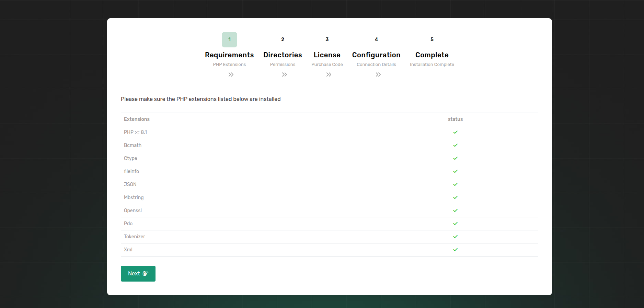Click the Extensions column header
The width and height of the screenshot is (644, 308).
tap(137, 119)
